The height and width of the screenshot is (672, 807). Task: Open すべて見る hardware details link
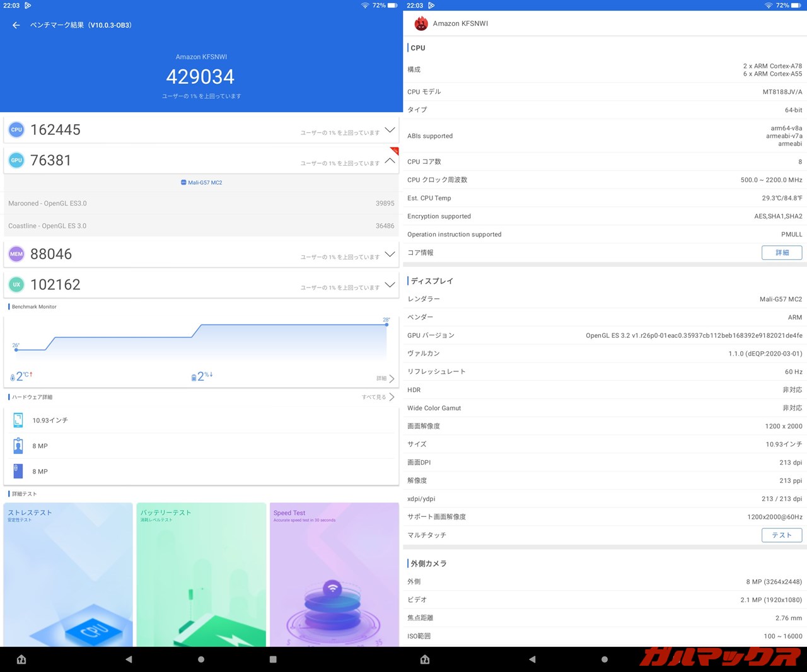pyautogui.click(x=378, y=397)
